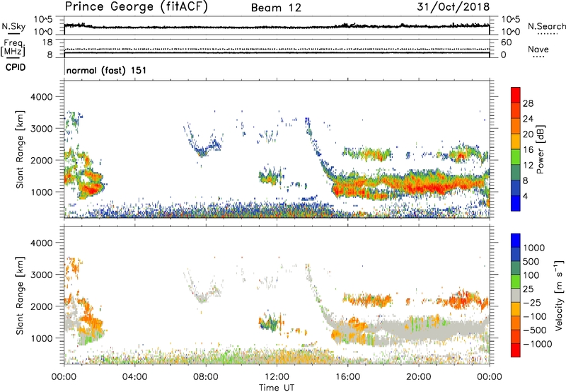The image size is (566, 392).
Task: Click the "Slant Range [km]" label of velocity panel
Action: point(20,296)
